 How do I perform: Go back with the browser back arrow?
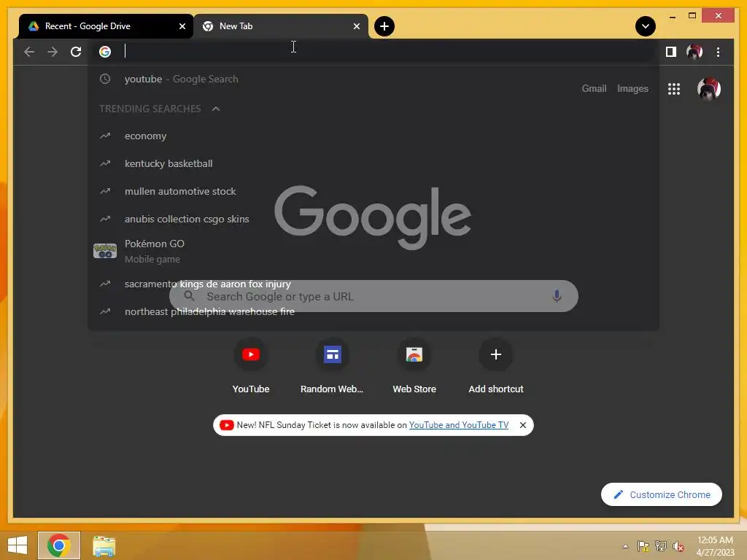tap(29, 52)
